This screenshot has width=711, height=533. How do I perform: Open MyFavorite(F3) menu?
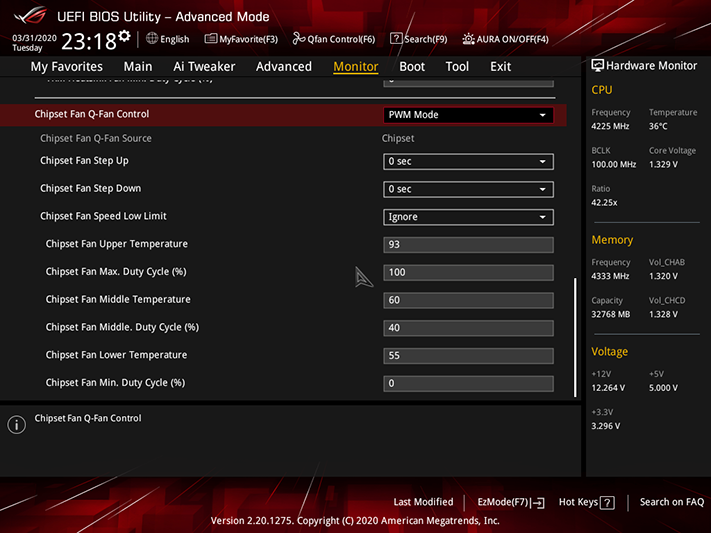point(241,39)
